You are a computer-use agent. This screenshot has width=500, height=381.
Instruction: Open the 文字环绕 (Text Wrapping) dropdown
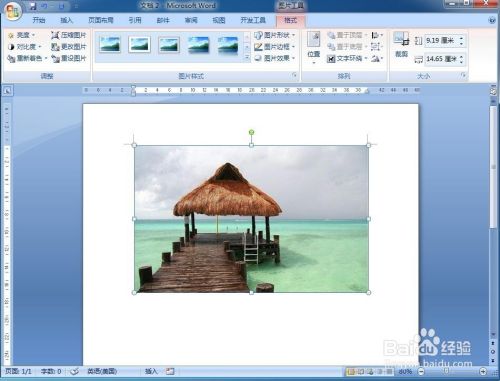pyautogui.click(x=347, y=58)
